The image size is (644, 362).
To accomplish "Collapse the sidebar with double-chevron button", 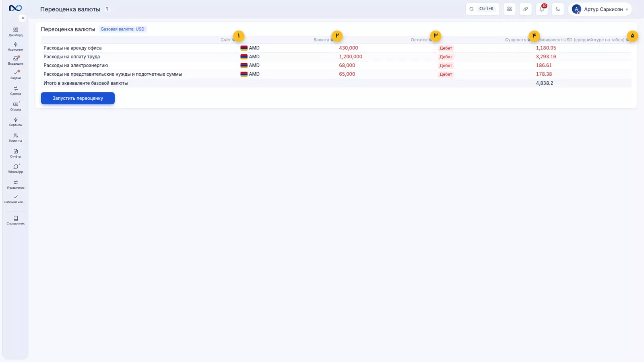I will tap(23, 18).
